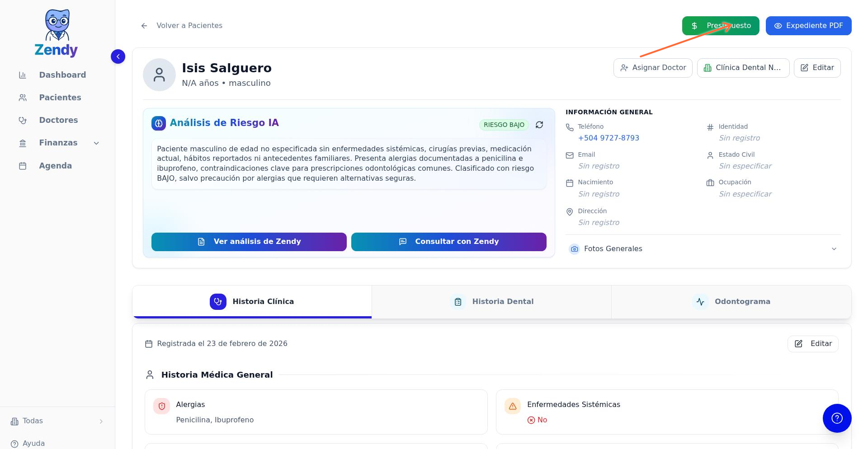Expand the Finanzas menu chevron
This screenshot has height=449, width=868.
coord(96,143)
